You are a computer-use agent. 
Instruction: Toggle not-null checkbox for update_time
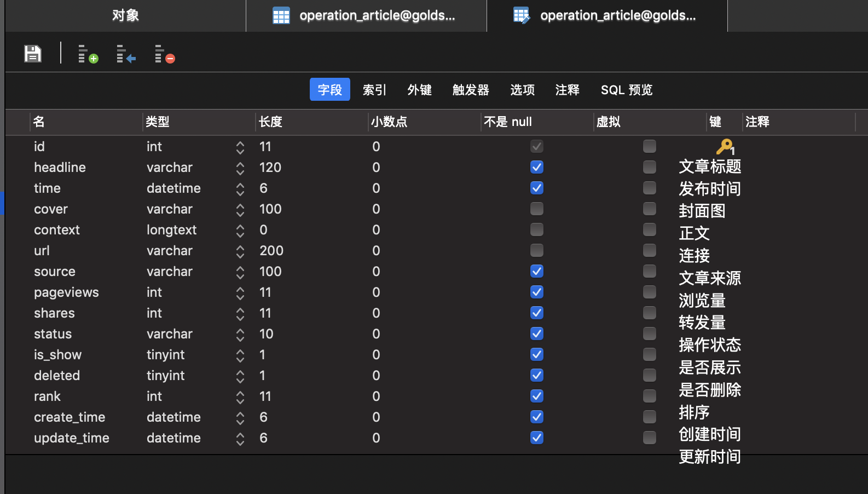537,438
